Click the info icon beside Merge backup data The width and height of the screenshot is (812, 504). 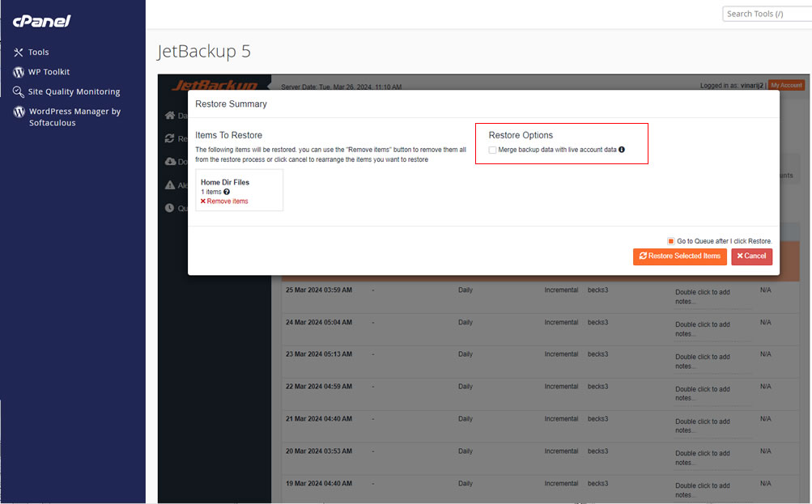pos(622,150)
